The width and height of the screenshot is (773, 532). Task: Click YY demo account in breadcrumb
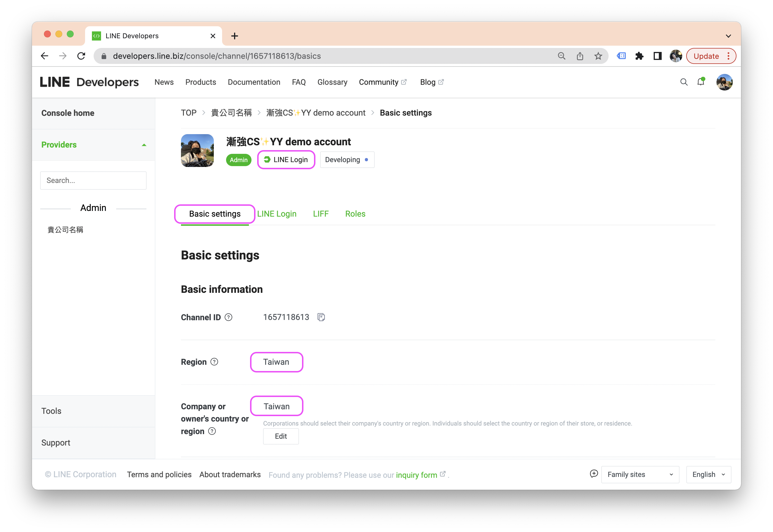point(316,113)
